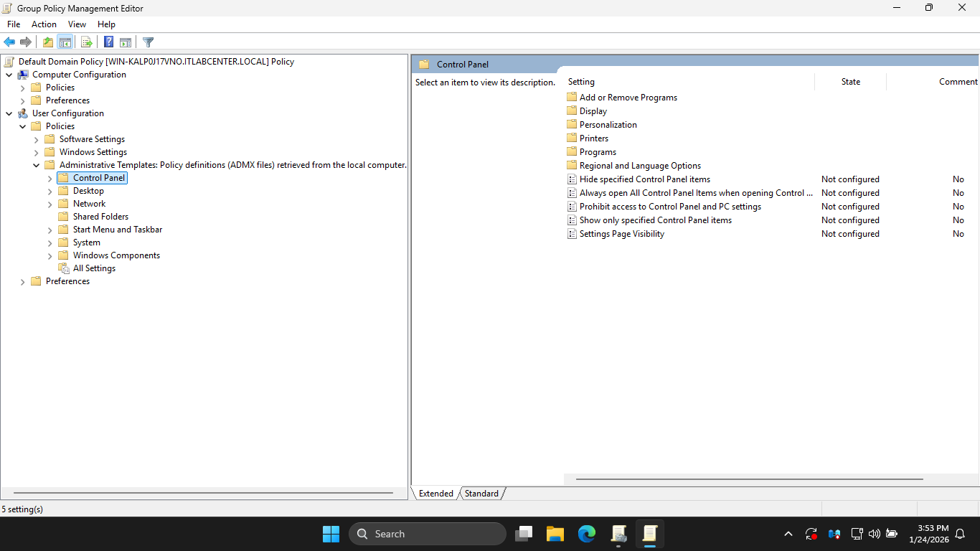Open Help via blue question mark icon
980x551 pixels.
coord(108,42)
